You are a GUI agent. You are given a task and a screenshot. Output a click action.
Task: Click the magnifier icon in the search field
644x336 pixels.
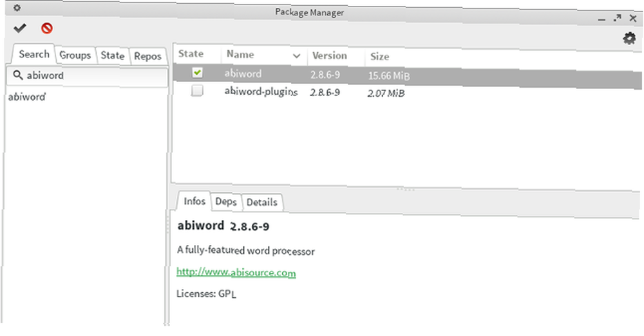point(17,75)
